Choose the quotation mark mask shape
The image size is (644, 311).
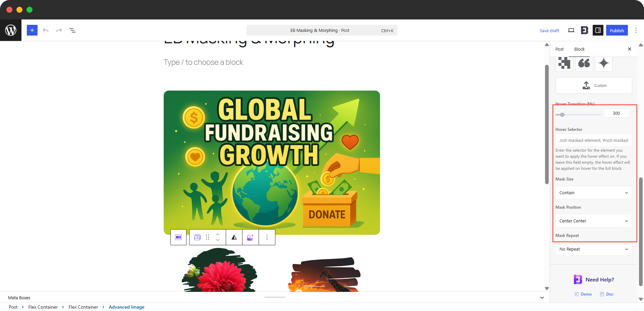point(584,63)
